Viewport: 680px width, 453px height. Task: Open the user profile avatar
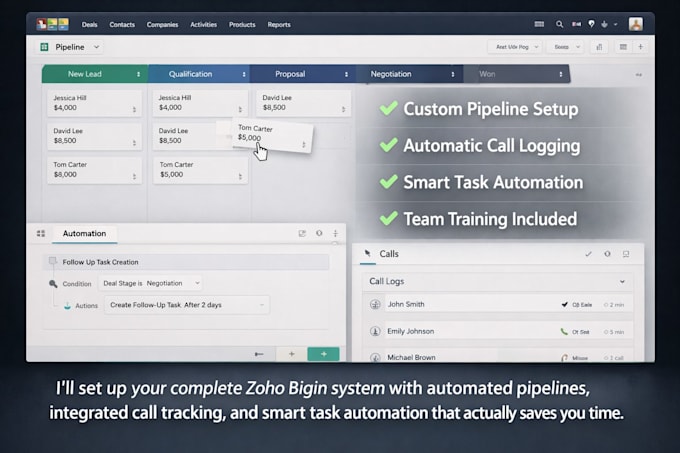[636, 24]
